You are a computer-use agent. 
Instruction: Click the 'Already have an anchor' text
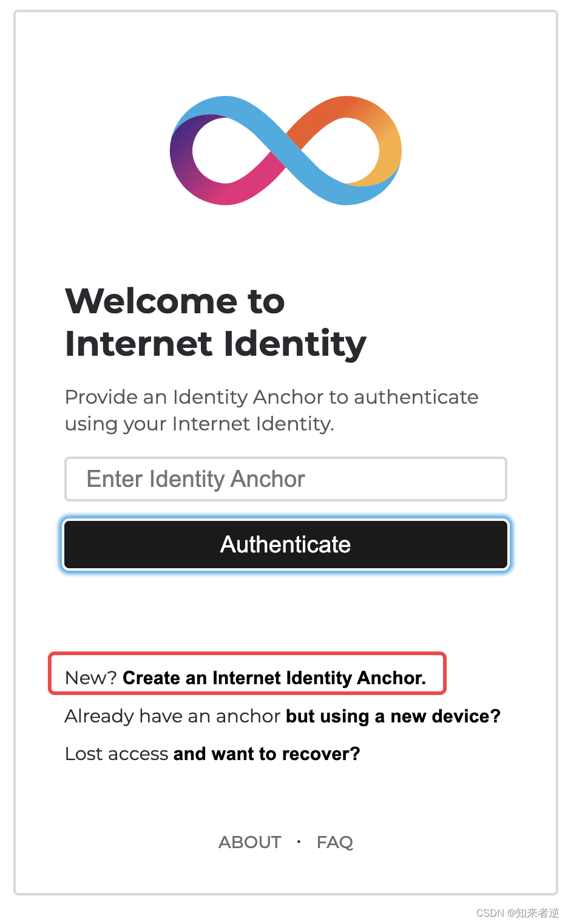tap(173, 716)
